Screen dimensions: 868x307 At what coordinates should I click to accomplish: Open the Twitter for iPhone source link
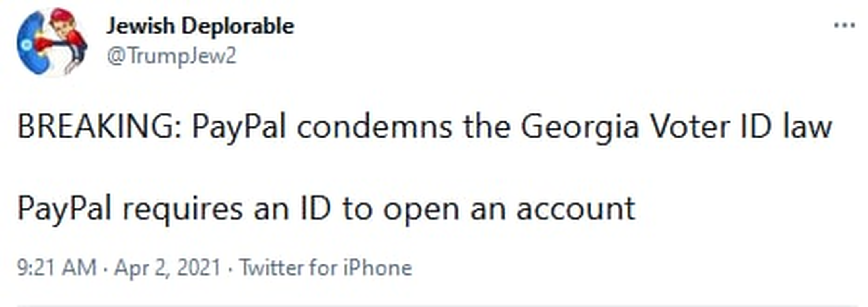[x=326, y=268]
